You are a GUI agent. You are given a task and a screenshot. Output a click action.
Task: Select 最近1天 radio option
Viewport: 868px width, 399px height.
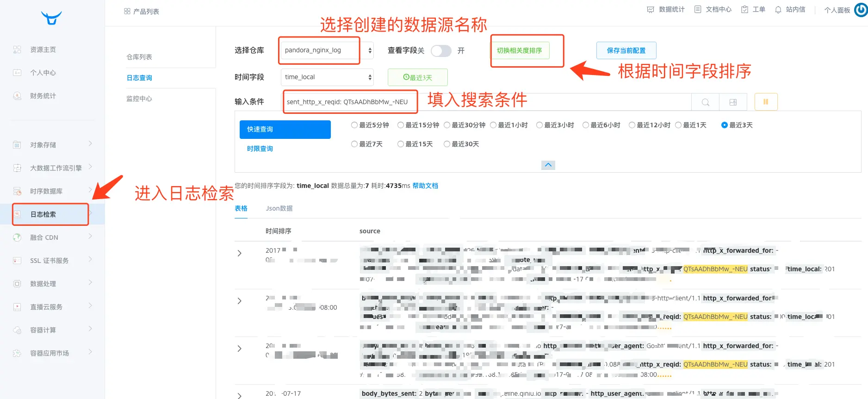[x=678, y=125]
